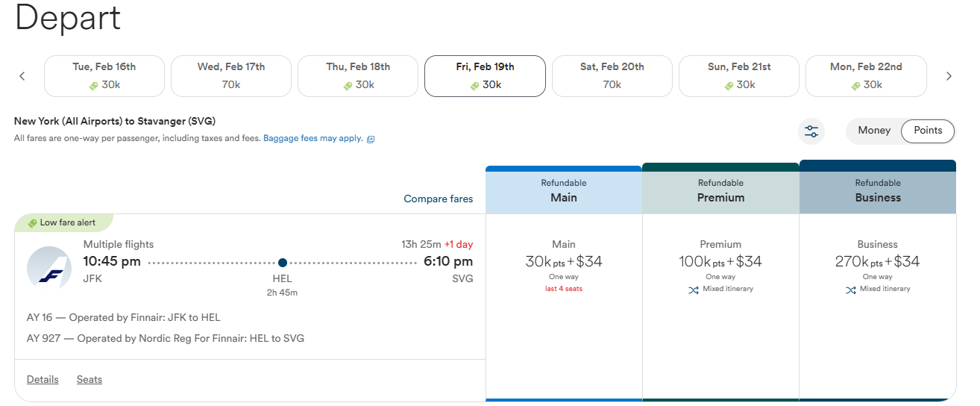This screenshot has height=406, width=980.
Task: Click the low fare tag on Fri, Feb 19th
Action: 474,86
